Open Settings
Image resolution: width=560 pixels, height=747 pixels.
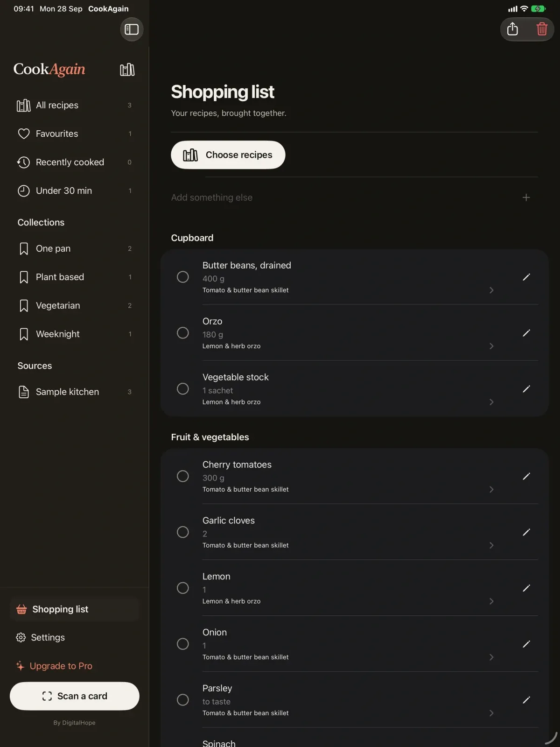tap(75, 638)
